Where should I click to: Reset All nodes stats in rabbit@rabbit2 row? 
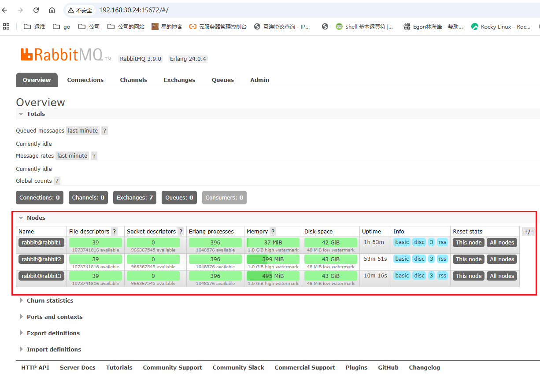tap(502, 259)
